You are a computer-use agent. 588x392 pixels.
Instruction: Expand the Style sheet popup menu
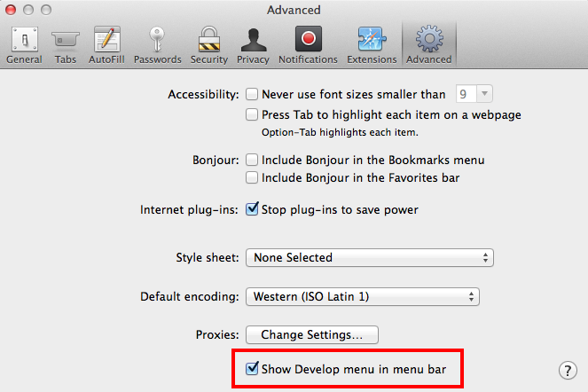[369, 258]
